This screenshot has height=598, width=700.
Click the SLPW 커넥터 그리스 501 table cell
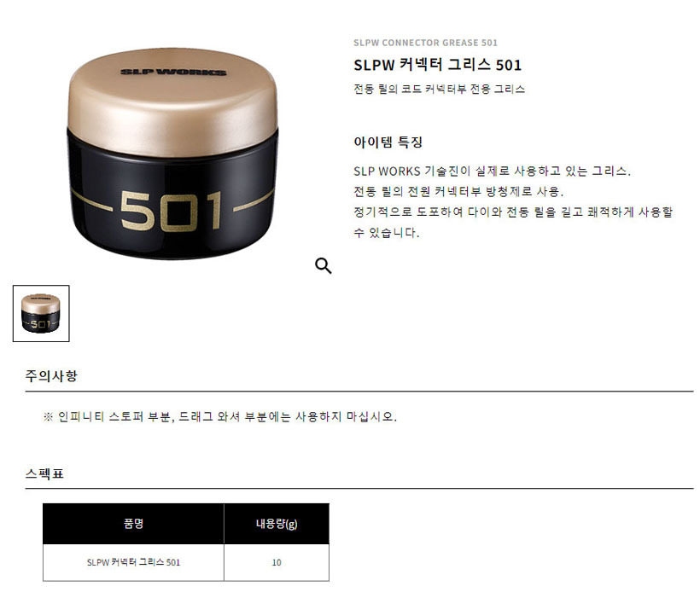click(133, 562)
